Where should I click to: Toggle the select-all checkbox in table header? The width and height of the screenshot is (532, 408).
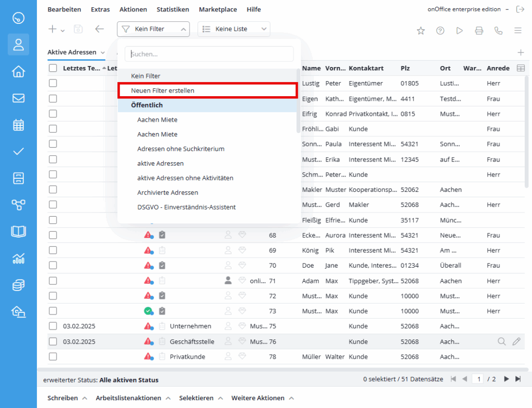53,68
